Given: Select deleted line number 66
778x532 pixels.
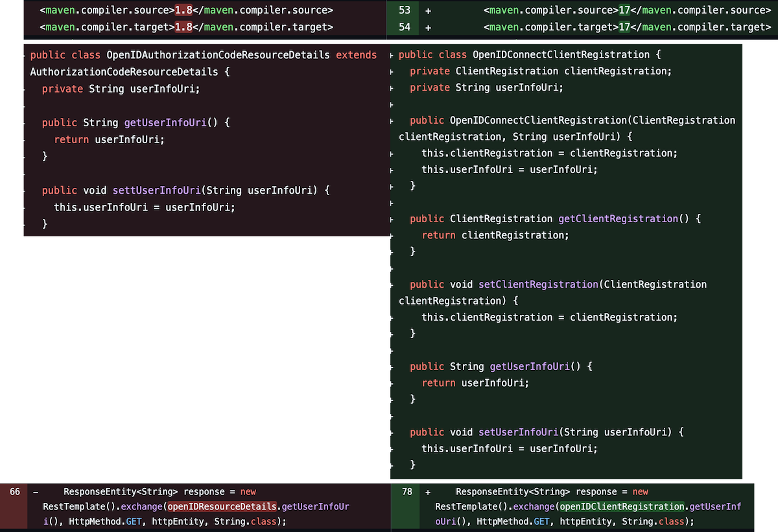Looking at the screenshot, I should click(x=15, y=492).
